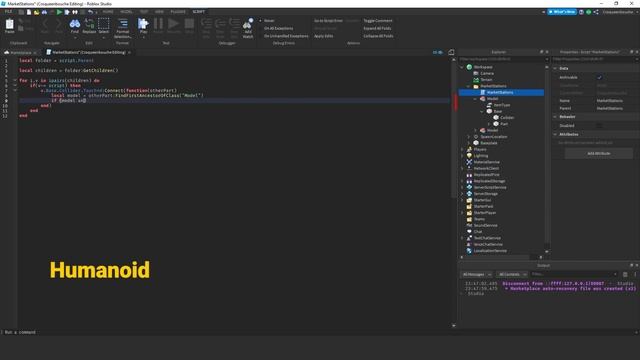The height and width of the screenshot is (360, 640).
Task: Click the What's New button
Action: click(x=562, y=12)
